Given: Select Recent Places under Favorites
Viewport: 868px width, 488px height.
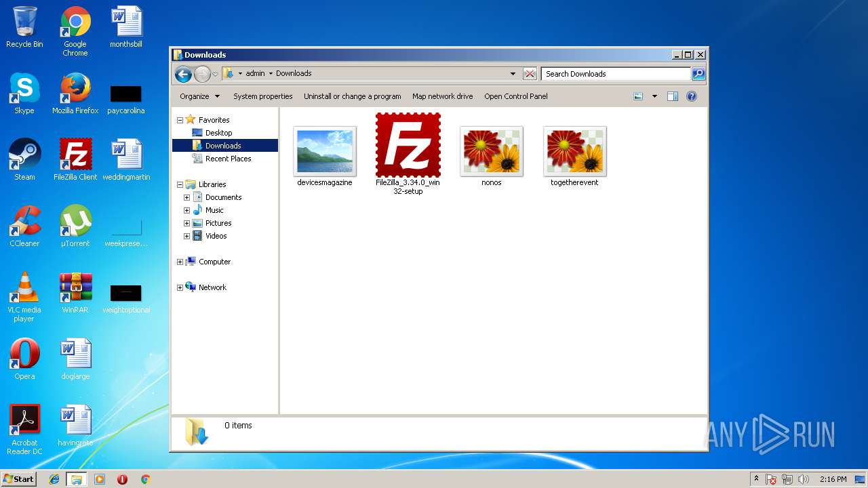Looking at the screenshot, I should (228, 159).
